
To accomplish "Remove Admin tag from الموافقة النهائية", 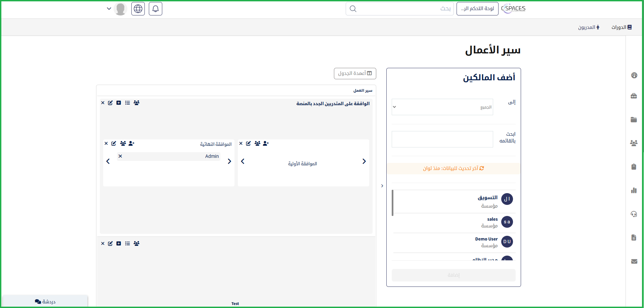I will pyautogui.click(x=120, y=156).
